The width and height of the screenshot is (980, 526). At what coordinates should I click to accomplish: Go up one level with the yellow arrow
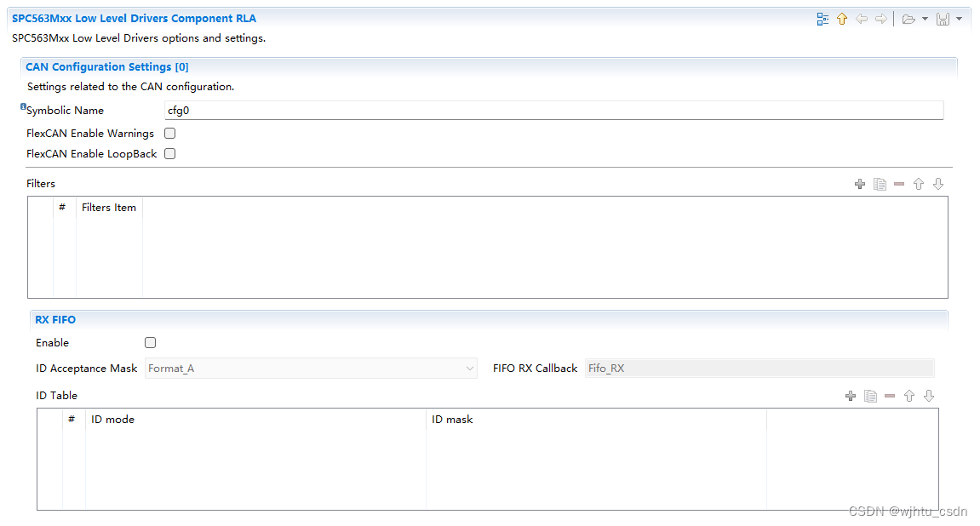click(842, 20)
